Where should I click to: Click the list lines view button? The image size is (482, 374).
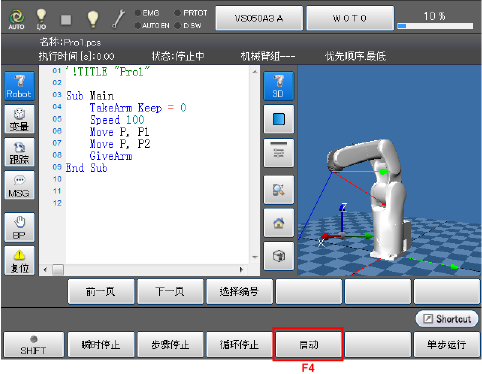(x=279, y=152)
